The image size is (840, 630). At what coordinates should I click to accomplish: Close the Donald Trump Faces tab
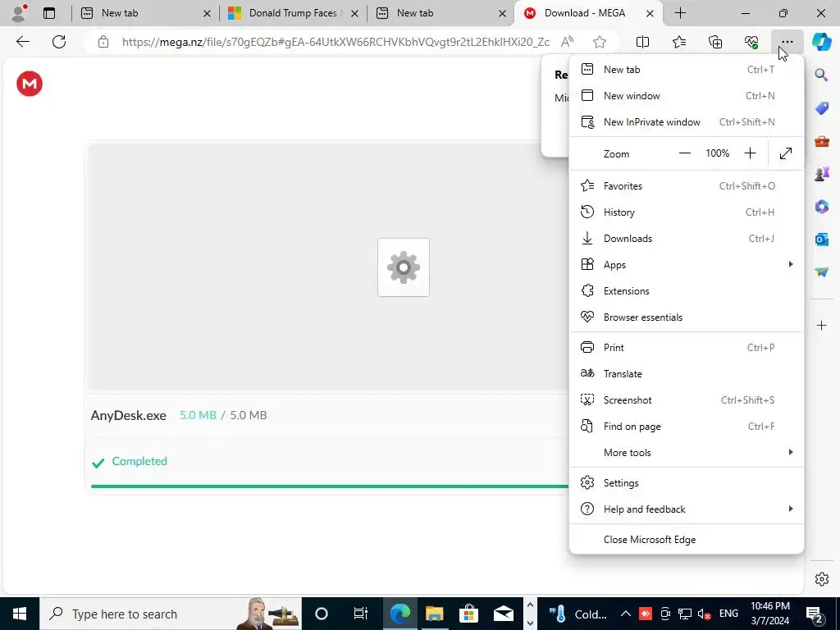354,13
